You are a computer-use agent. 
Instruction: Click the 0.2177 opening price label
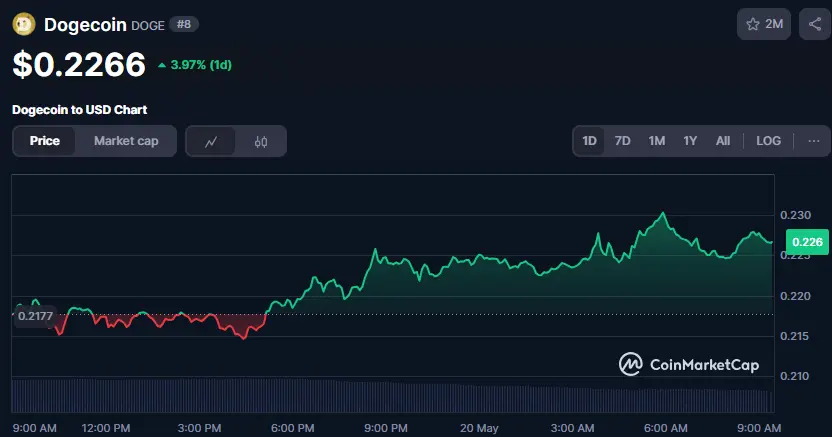coord(35,316)
